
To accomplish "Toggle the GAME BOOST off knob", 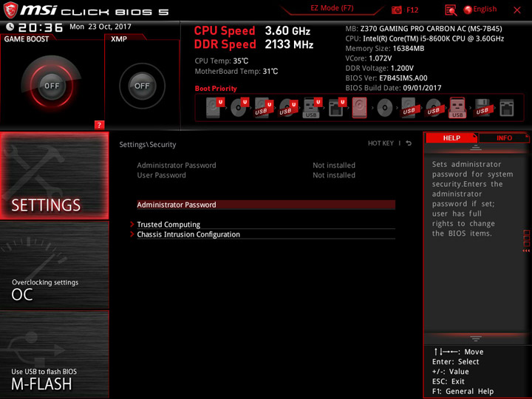I will (x=52, y=86).
